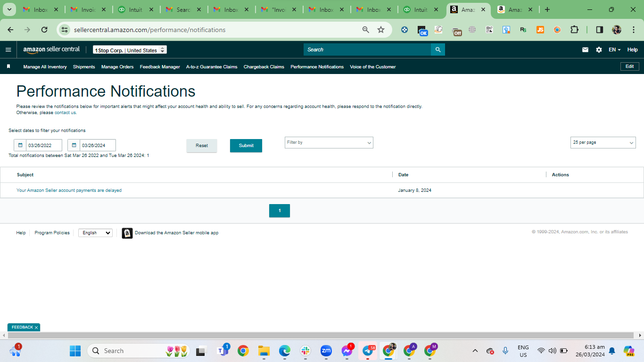Open the 1Stop Corp. account switcher

coord(130,50)
